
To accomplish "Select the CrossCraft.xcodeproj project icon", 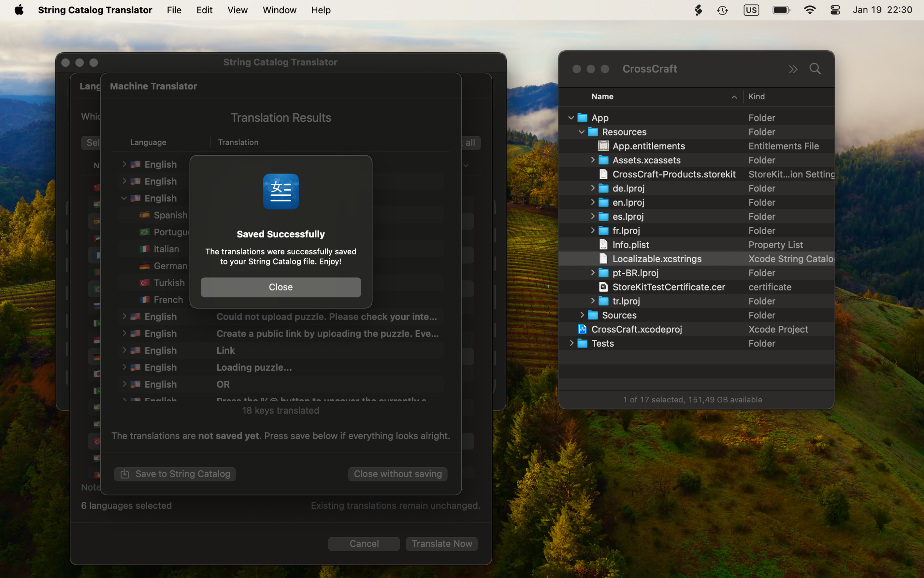I will click(x=582, y=329).
